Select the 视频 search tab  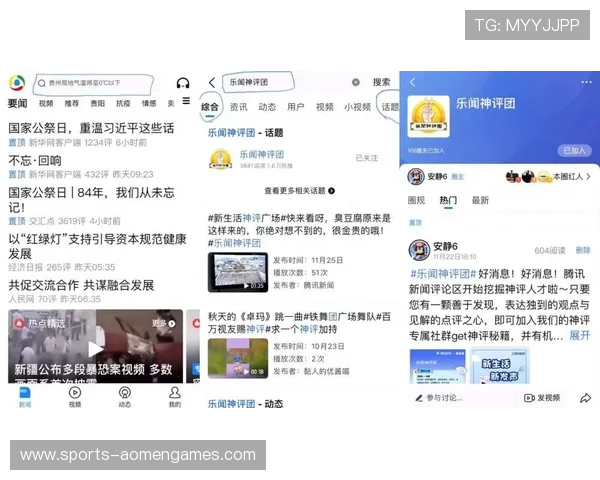pyautogui.click(x=325, y=107)
